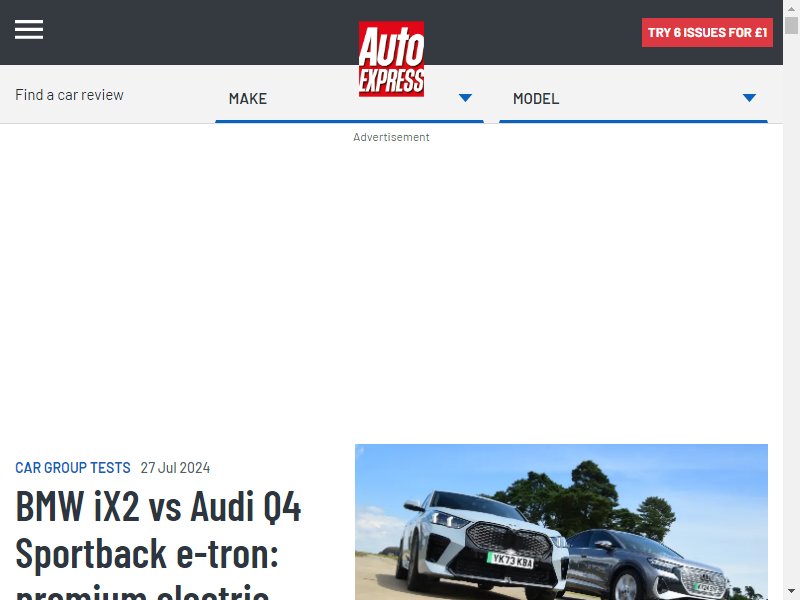Click the Advertisement label
800x600 pixels.
point(391,137)
